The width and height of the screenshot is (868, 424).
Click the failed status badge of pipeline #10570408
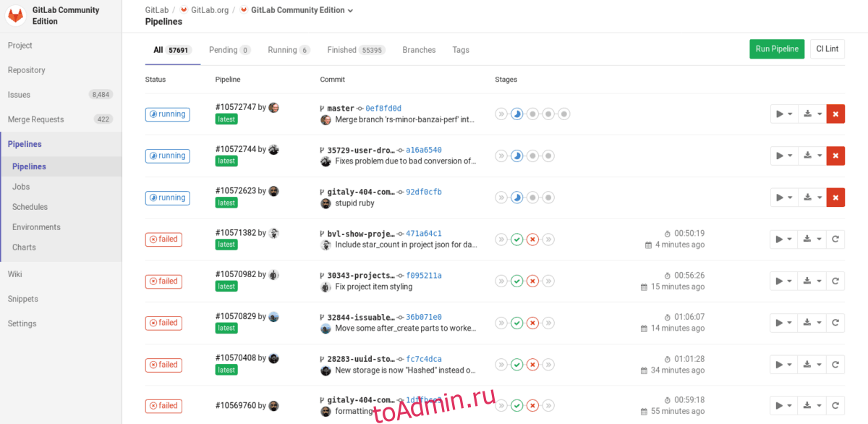click(x=163, y=365)
